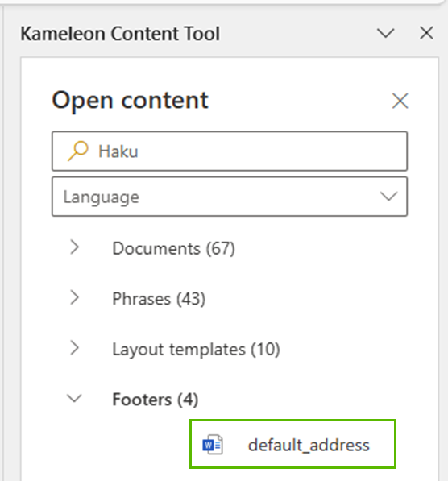
Task: Expand the Documents (67) chevron
Action: [x=75, y=247]
